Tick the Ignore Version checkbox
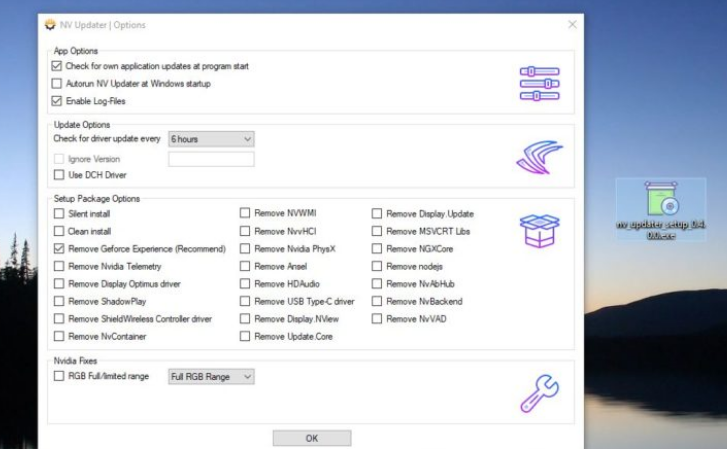Viewport: 727px width, 449px height. click(x=59, y=159)
